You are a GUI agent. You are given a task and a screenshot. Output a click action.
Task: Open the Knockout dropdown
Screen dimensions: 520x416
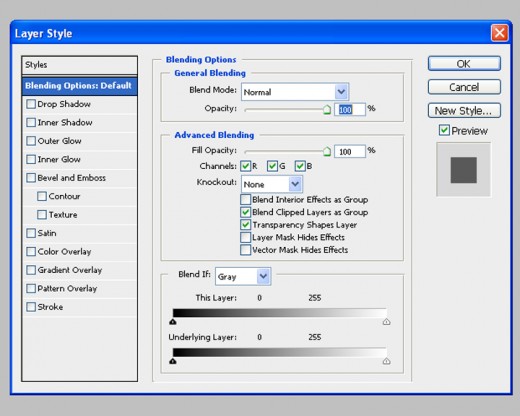[x=272, y=184]
